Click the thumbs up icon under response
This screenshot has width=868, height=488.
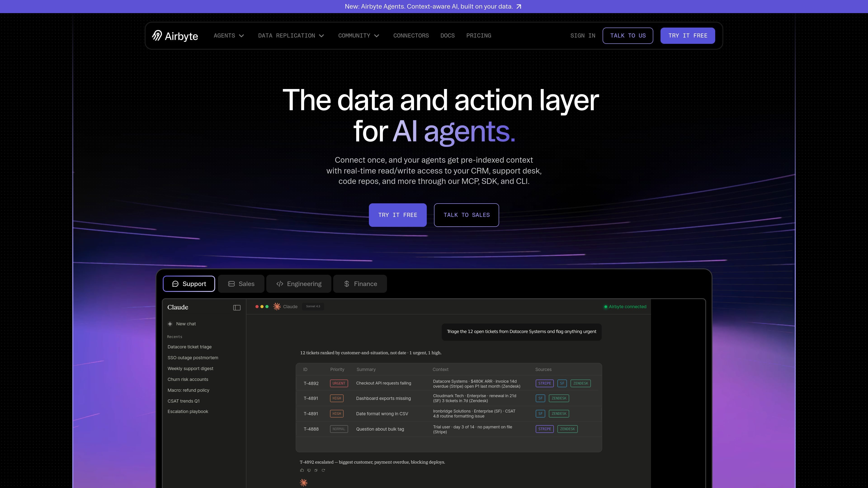(x=302, y=470)
